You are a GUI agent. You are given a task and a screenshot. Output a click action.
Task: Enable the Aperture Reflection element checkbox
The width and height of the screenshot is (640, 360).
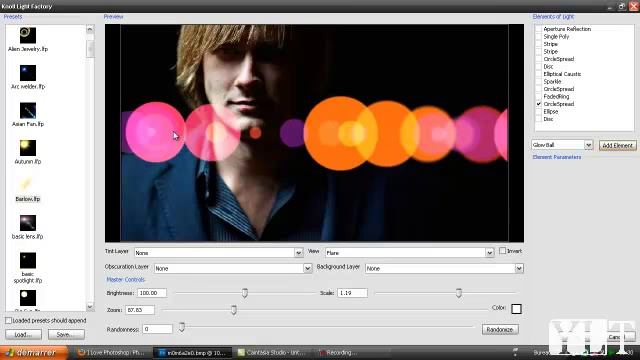click(539, 29)
